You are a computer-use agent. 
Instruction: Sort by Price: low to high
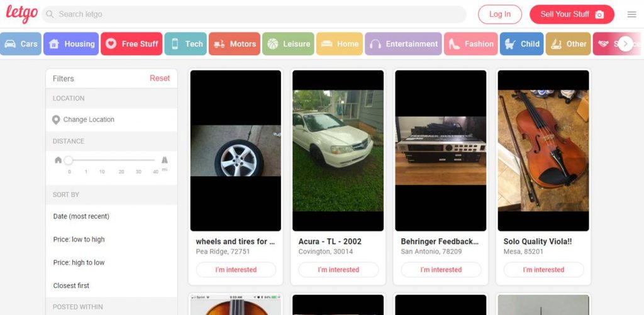coord(79,240)
